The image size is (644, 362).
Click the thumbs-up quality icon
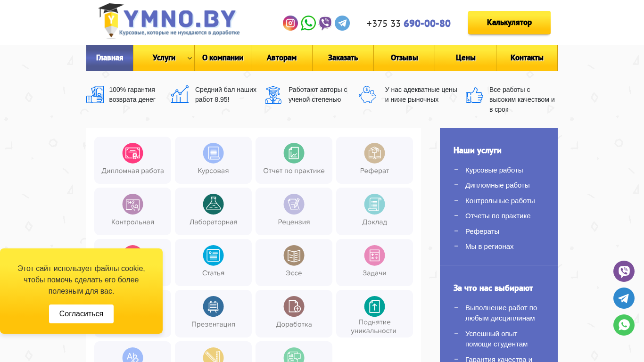point(475,95)
